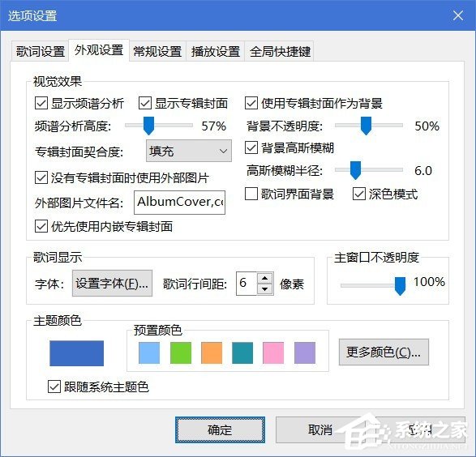The height and width of the screenshot is (457, 476).
Task: Select the purple preset color
Action: click(305, 352)
